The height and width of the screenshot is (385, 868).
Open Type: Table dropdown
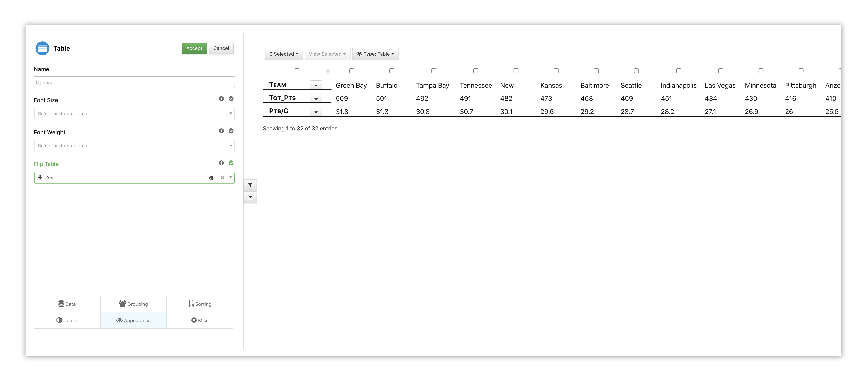(x=375, y=54)
